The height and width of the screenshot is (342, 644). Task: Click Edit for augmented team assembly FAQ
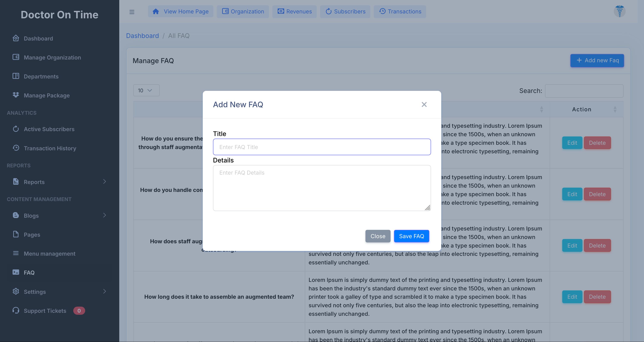(572, 297)
